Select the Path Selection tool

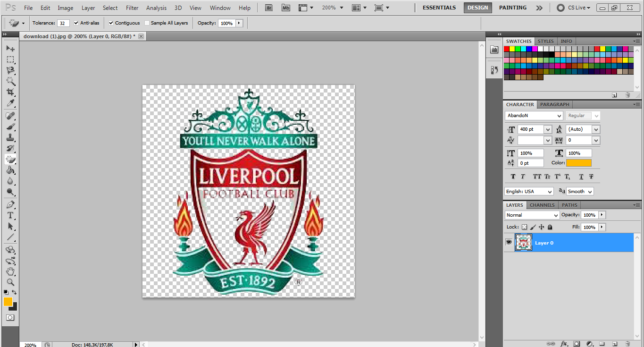pos(10,226)
